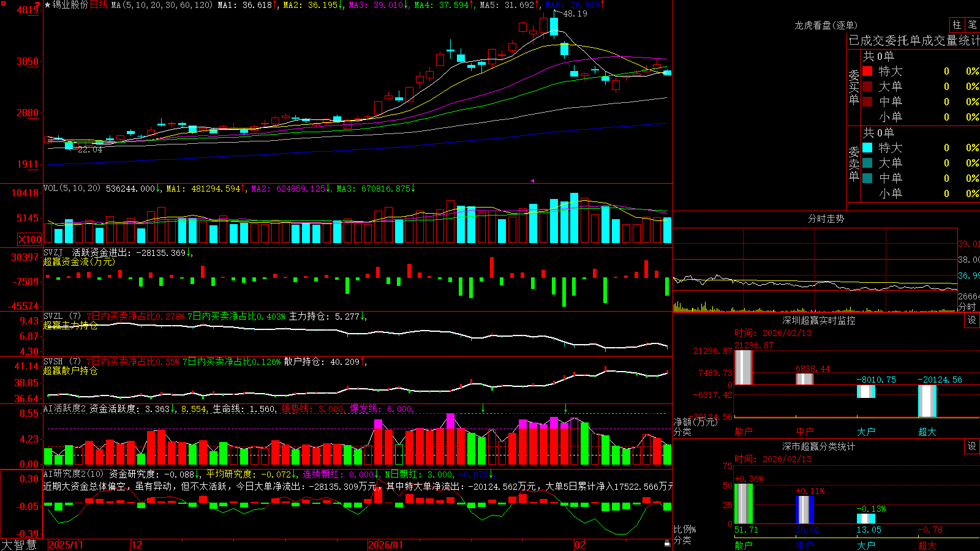Click the red question-mark icon at top-left
This screenshot has height=551, width=980.
(36, 5)
